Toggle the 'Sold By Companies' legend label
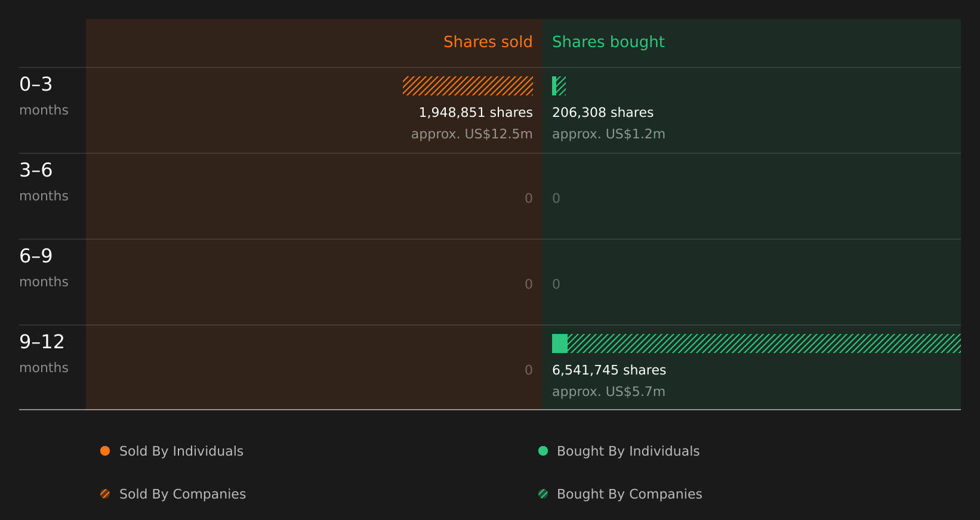The height and width of the screenshot is (520, 980). pos(183,494)
